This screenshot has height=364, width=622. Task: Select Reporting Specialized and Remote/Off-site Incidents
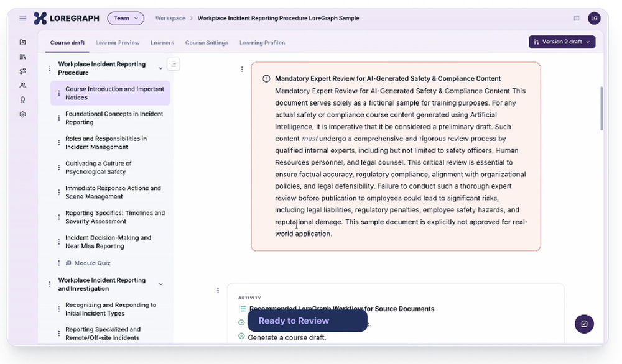[103, 334]
